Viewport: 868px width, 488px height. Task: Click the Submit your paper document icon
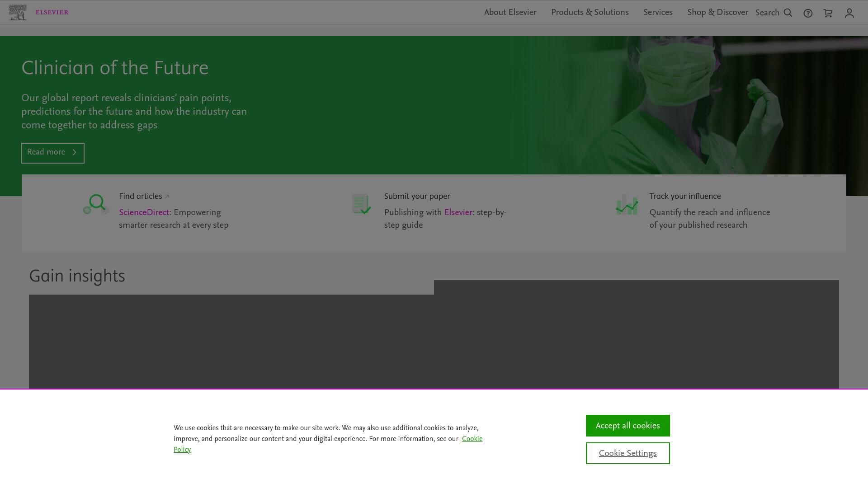(x=362, y=204)
